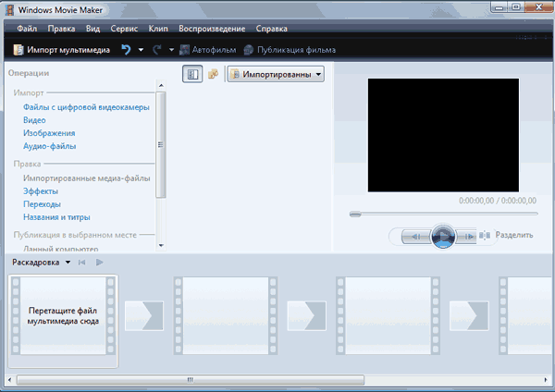Click storyboard scroll right arrow
The height and width of the screenshot is (392, 555).
546,380
